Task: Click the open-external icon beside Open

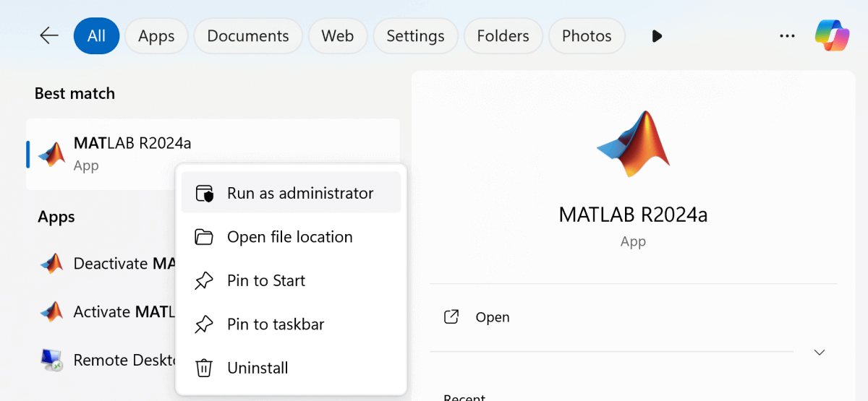Action: tap(451, 316)
